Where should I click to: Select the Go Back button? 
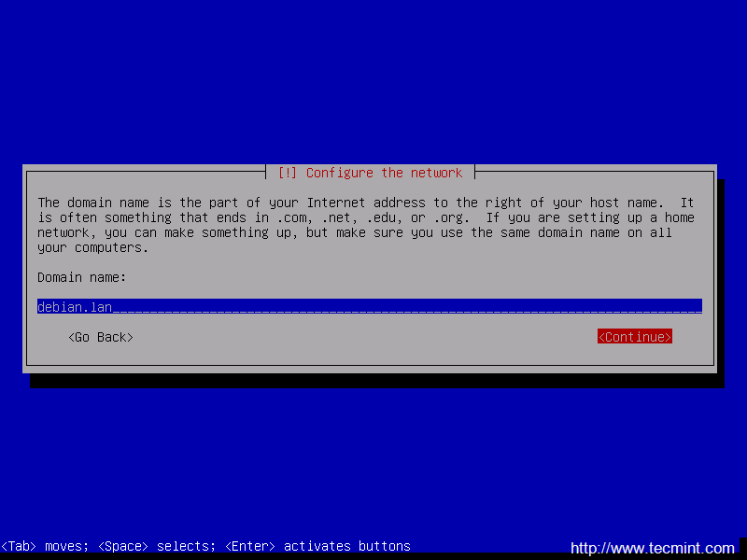pyautogui.click(x=101, y=337)
